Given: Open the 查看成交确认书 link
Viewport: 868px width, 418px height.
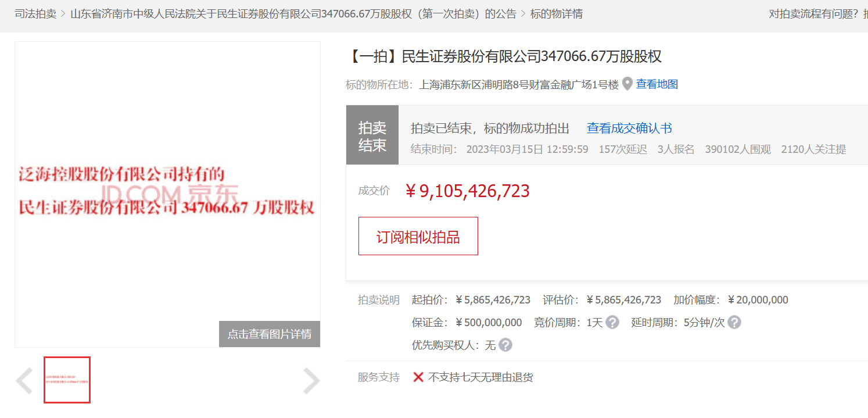Looking at the screenshot, I should click(x=629, y=128).
